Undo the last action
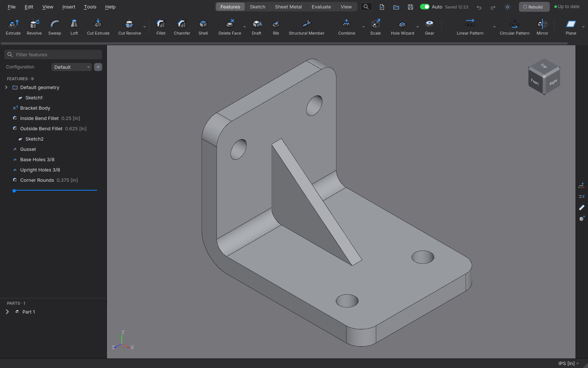The image size is (588, 368). coord(479,7)
